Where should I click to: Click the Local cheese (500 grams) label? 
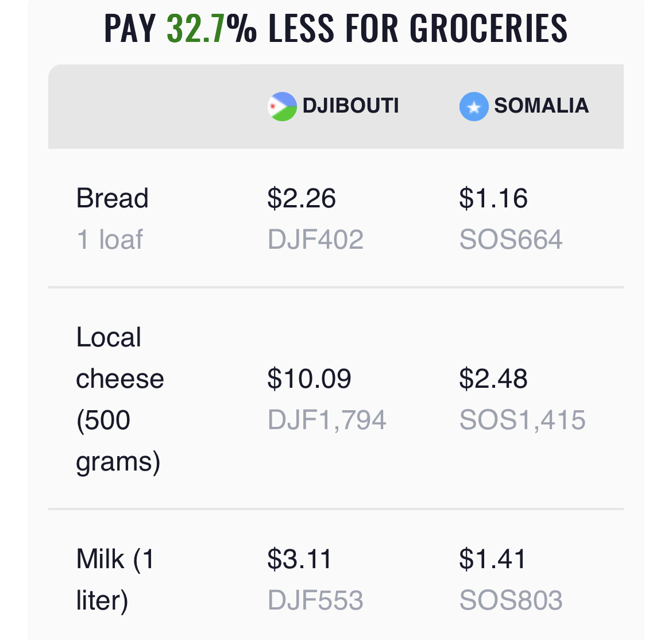point(120,399)
